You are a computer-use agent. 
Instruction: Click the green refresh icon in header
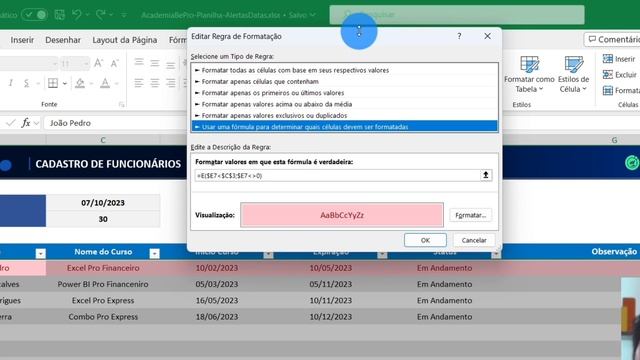tap(632, 162)
